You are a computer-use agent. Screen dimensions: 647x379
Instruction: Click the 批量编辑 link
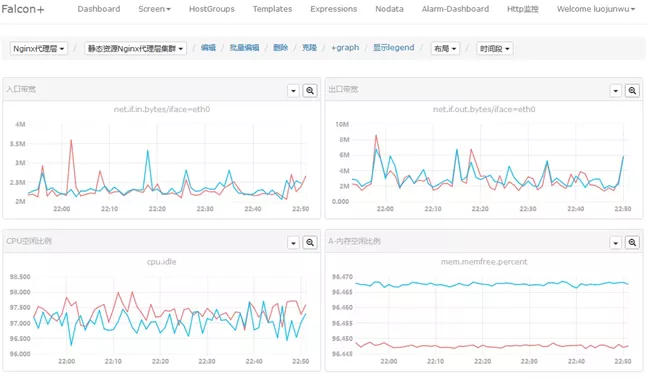(244, 47)
